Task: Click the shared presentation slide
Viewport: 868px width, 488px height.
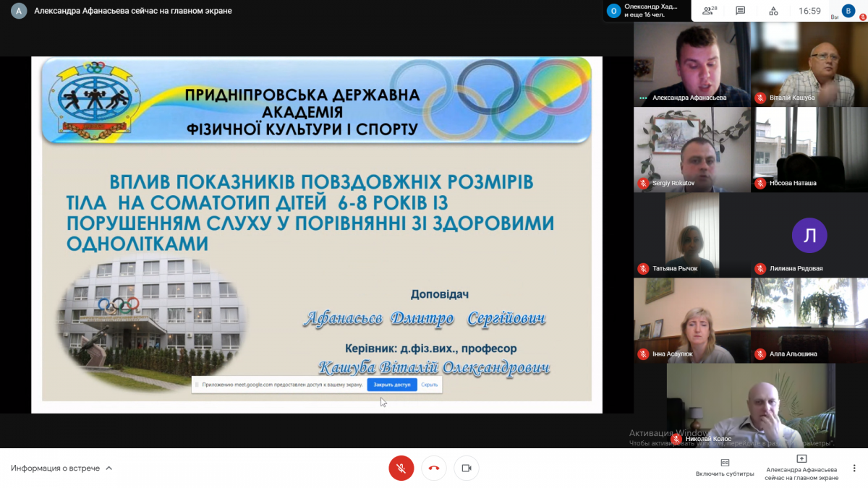Action: pyautogui.click(x=317, y=235)
